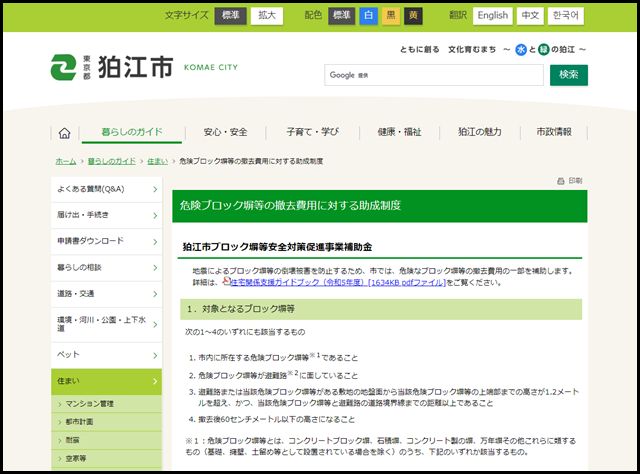Image resolution: width=640 pixels, height=474 pixels.
Task: Select the 黒 color scheme
Action: tap(391, 15)
